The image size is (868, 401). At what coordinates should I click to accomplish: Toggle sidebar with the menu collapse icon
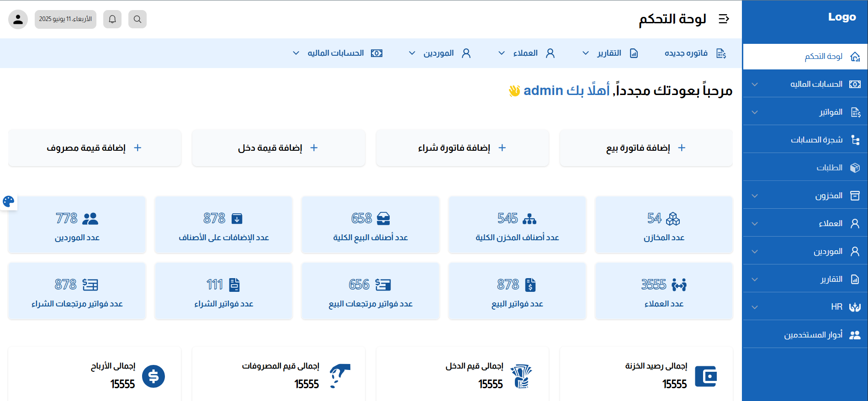724,19
